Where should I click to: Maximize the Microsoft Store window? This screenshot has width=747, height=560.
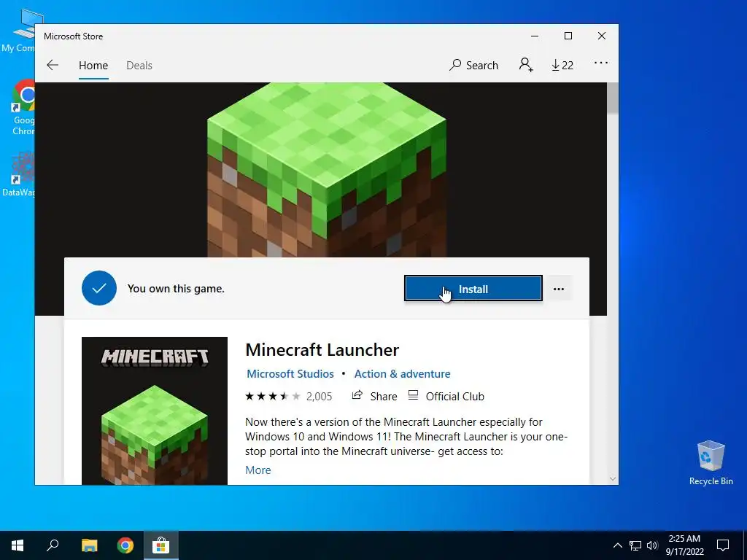(x=568, y=36)
